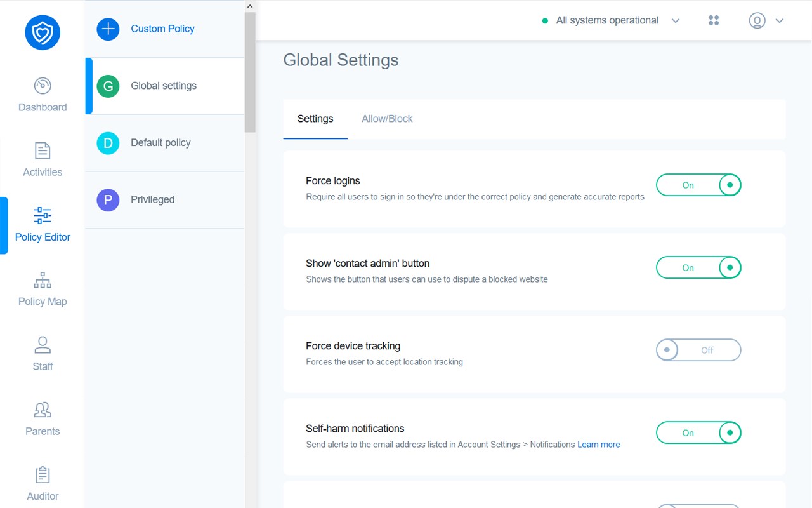The image size is (812, 508).
Task: Open the apps grid in the top bar
Action: 713,20
